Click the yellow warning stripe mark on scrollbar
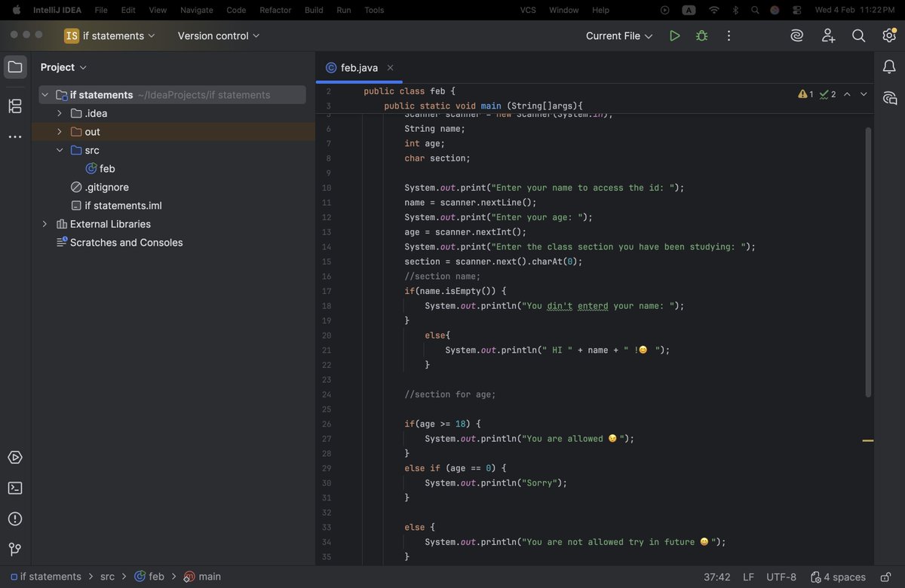Image resolution: width=905 pixels, height=588 pixels. (868, 440)
